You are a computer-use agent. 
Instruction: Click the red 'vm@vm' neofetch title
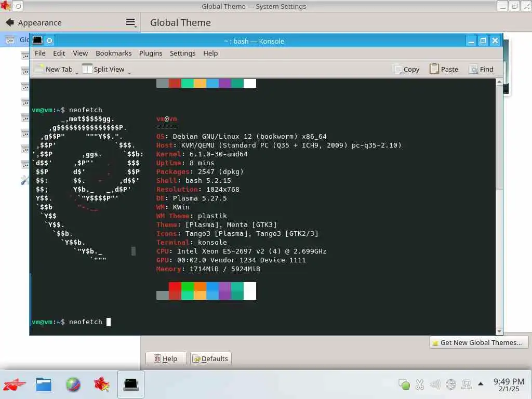tap(167, 119)
